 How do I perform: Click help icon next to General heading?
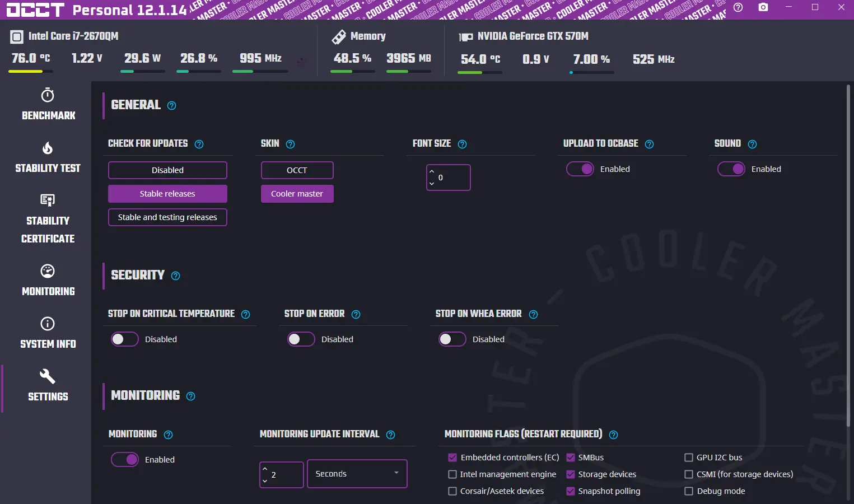click(172, 105)
